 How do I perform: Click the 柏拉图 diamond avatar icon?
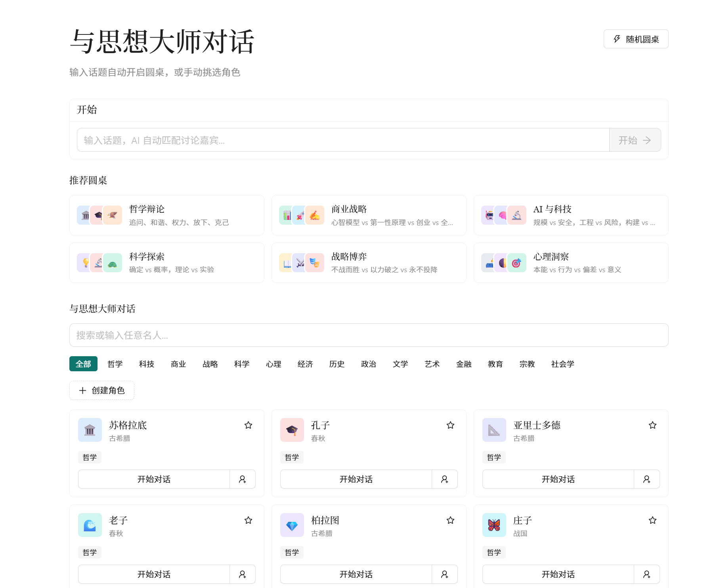(x=292, y=525)
